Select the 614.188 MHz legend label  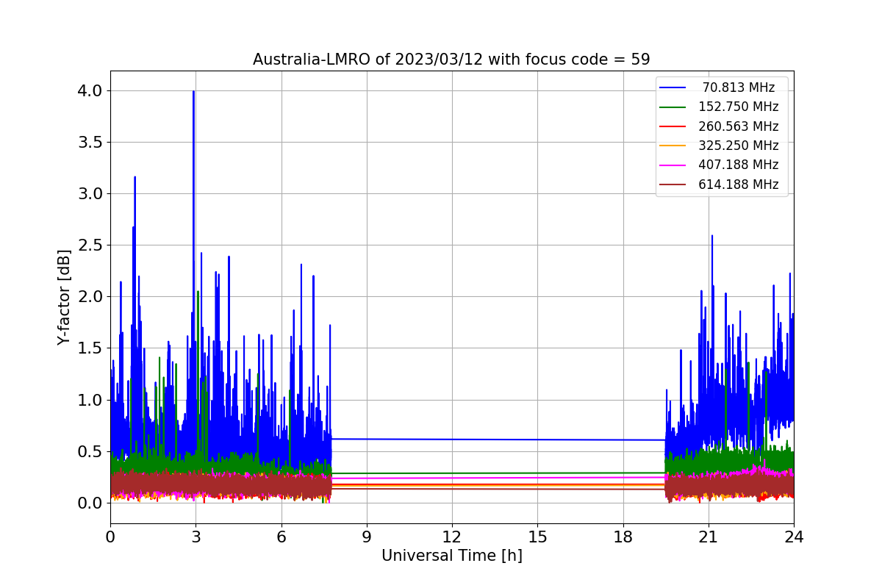(739, 184)
